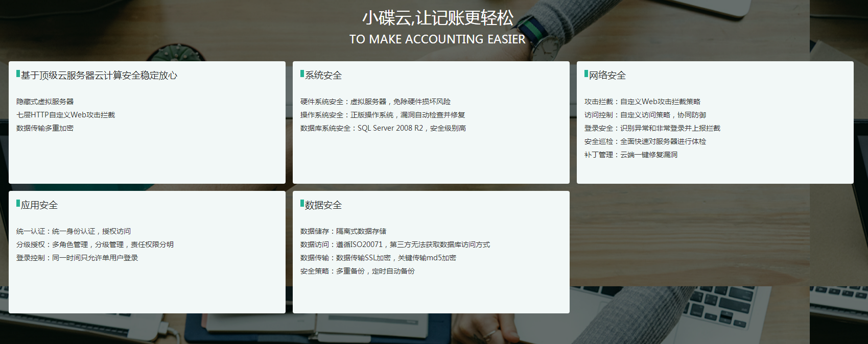The width and height of the screenshot is (868, 344).
Task: Select the 系统安全 card title
Action: click(x=323, y=76)
